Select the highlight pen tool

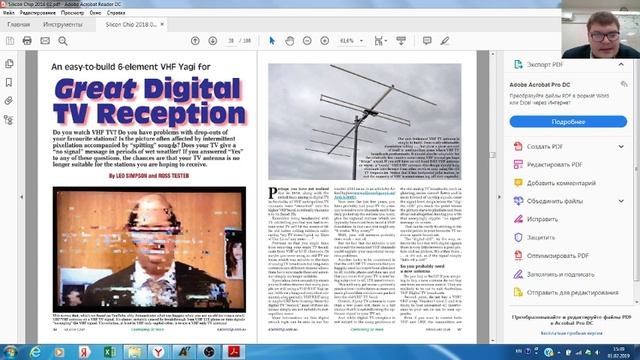click(x=445, y=41)
